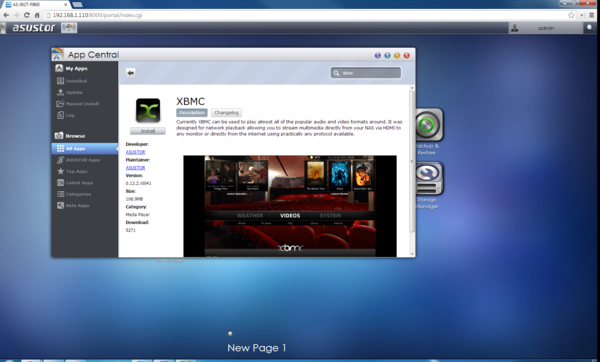
Task: Open the Update sidebar item
Action: pyautogui.click(x=70, y=92)
